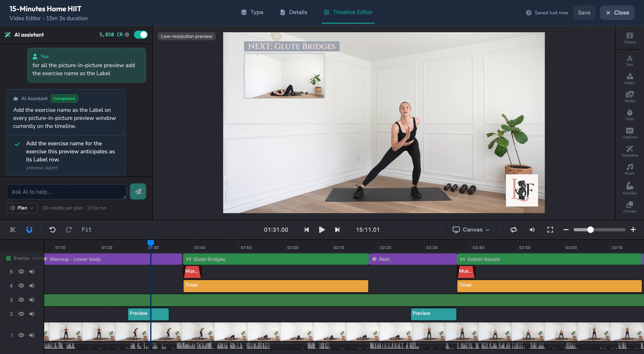Select the Mus... clip near 02:40
The image size is (644, 354).
point(466,272)
